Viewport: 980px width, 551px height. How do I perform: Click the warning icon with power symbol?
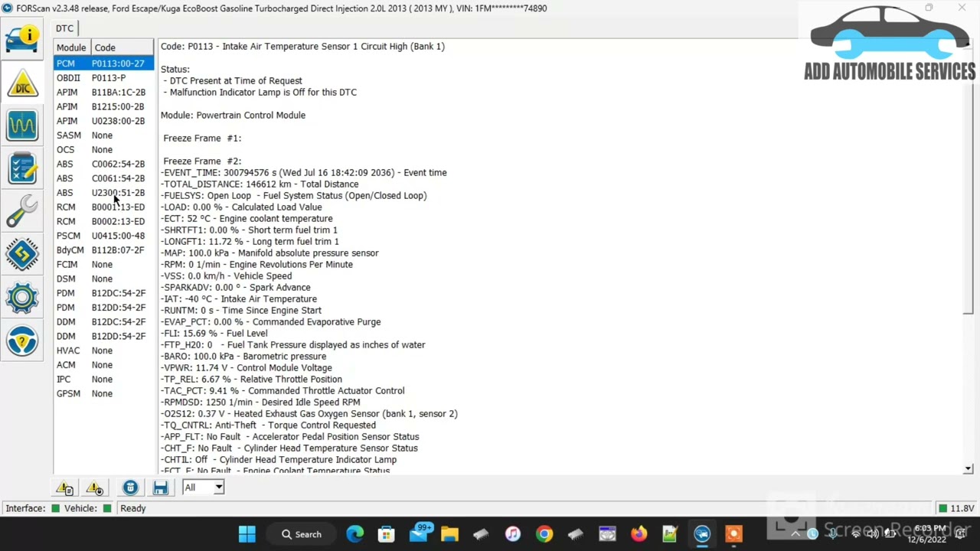coord(95,487)
